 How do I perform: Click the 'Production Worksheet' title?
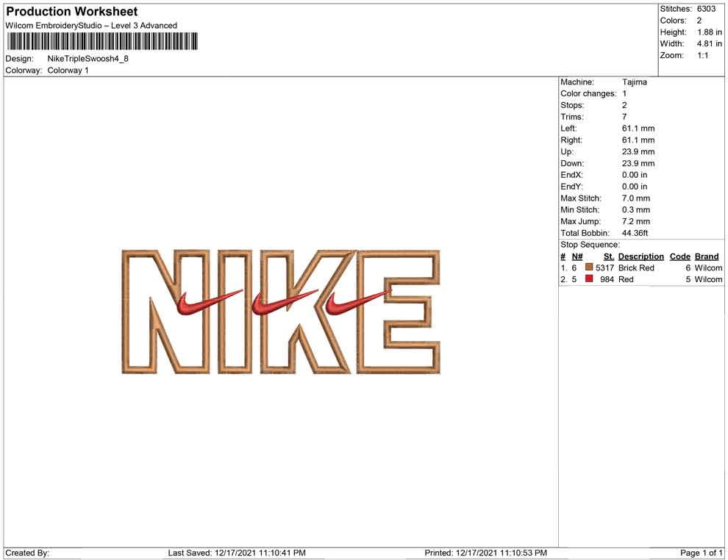tap(72, 12)
